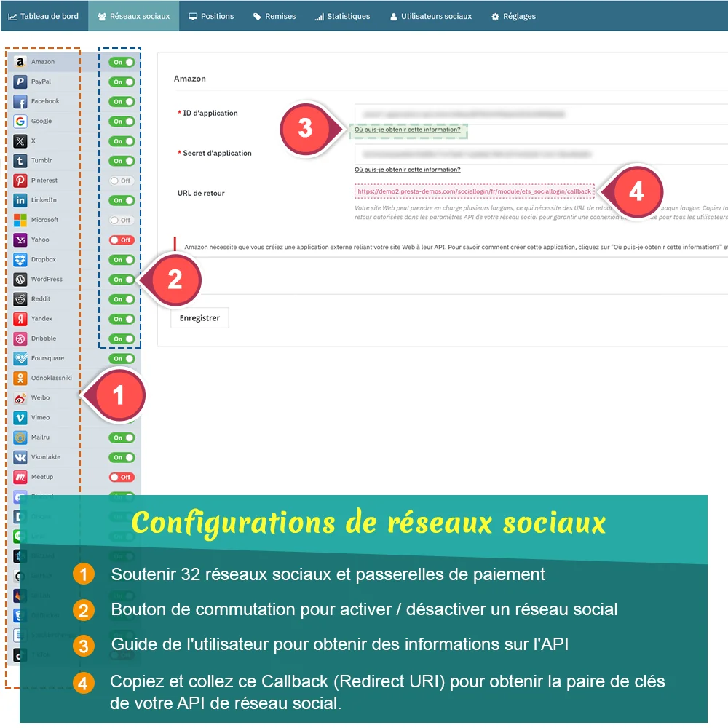Open the Vimeo icon
Screen dimensions: 728x728
pos(20,417)
